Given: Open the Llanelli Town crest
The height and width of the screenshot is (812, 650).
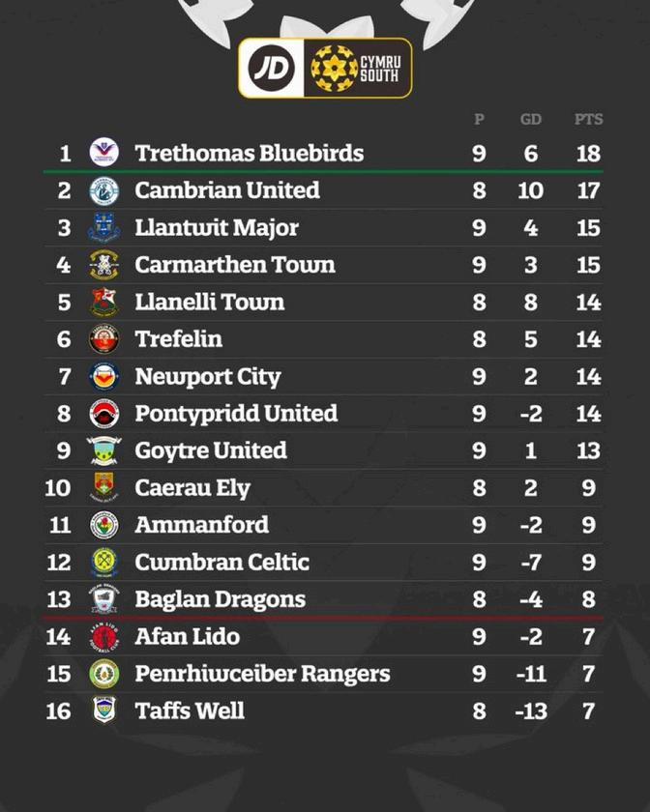Looking at the screenshot, I should pos(104,302).
